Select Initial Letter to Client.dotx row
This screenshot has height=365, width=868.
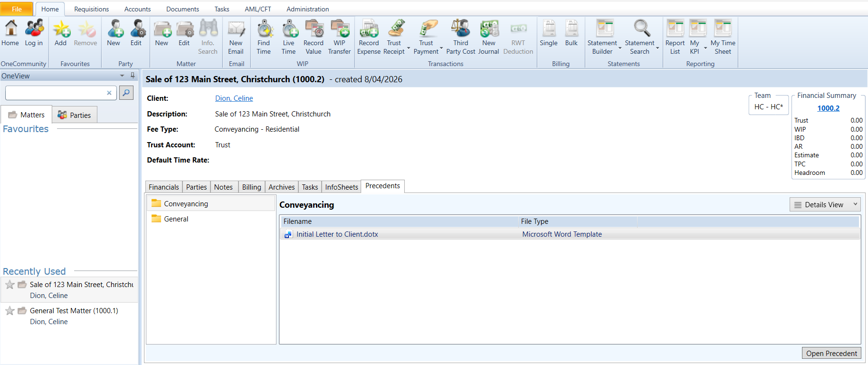pos(570,234)
